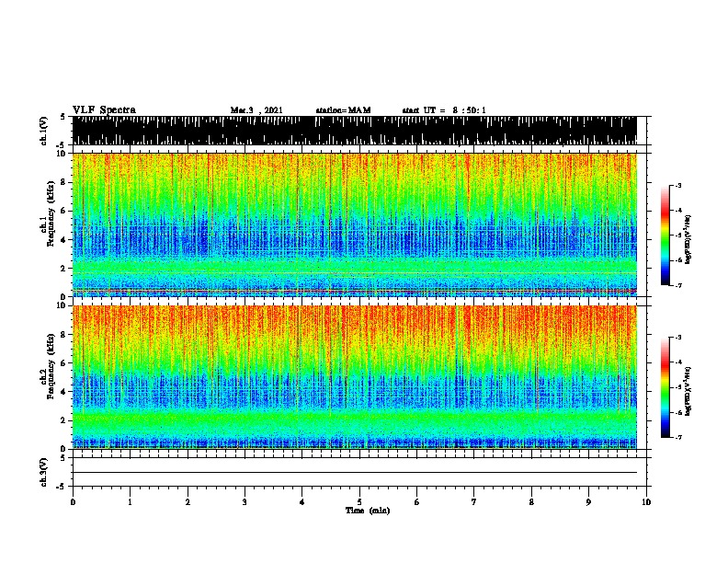This screenshot has width=728, height=563.
Task: Click the ch.2 spectrogram plot area
Action: 354,377
